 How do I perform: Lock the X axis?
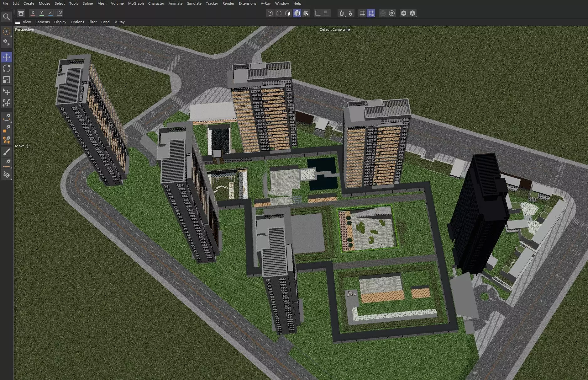click(33, 13)
